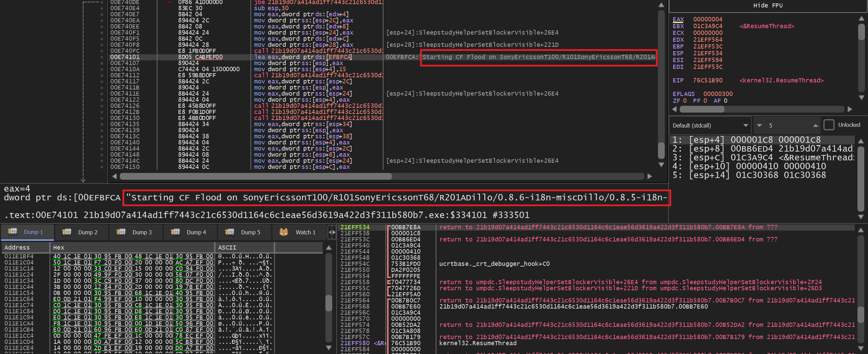This screenshot has width=868, height=354.
Task: Click the Watch 1 dog icon
Action: pyautogui.click(x=284, y=232)
